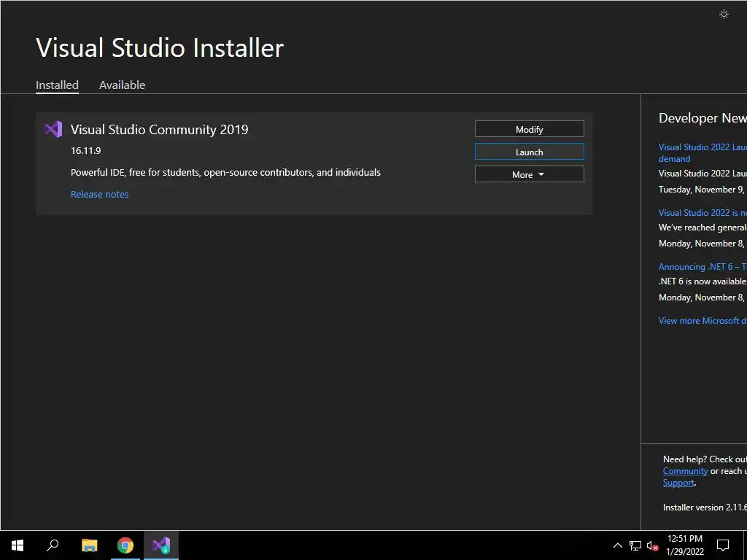747x560 pixels.
Task: Open the Announcing .NET 6 news link
Action: 703,267
